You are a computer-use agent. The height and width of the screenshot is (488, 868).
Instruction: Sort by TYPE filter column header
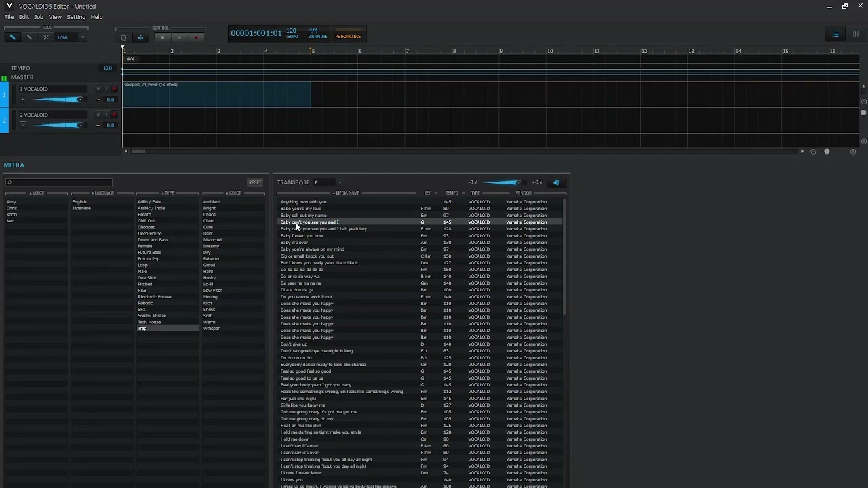(x=167, y=193)
